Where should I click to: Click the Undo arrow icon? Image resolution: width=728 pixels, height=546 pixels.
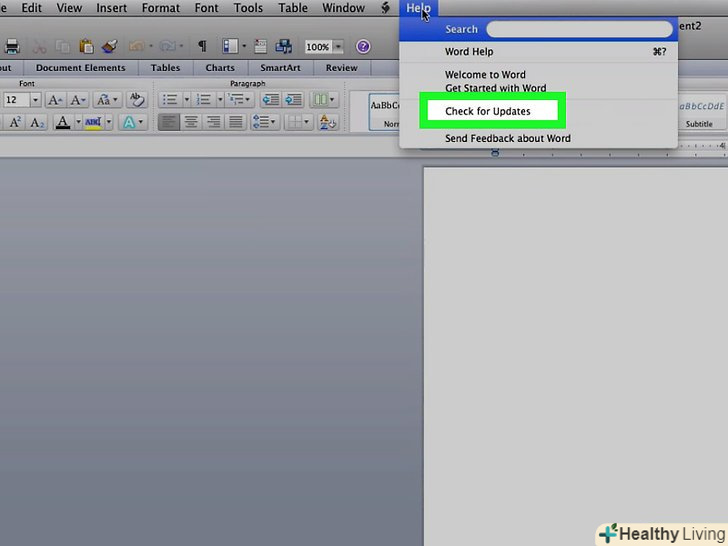click(136, 46)
